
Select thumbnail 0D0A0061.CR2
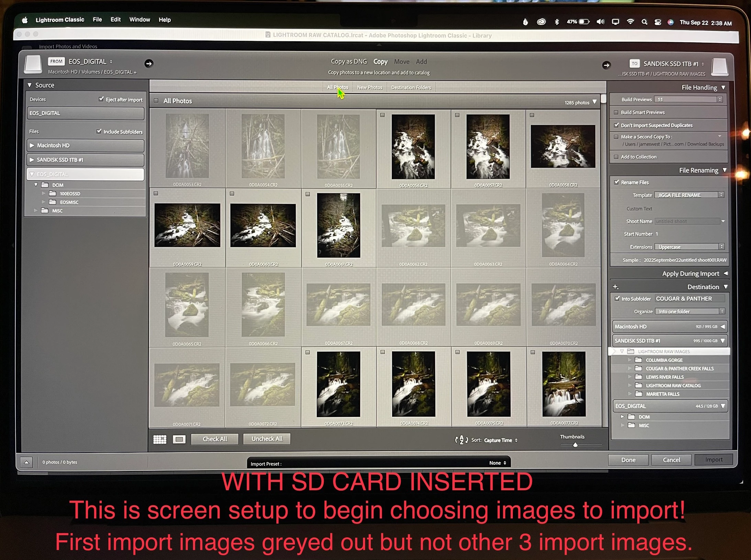point(339,226)
